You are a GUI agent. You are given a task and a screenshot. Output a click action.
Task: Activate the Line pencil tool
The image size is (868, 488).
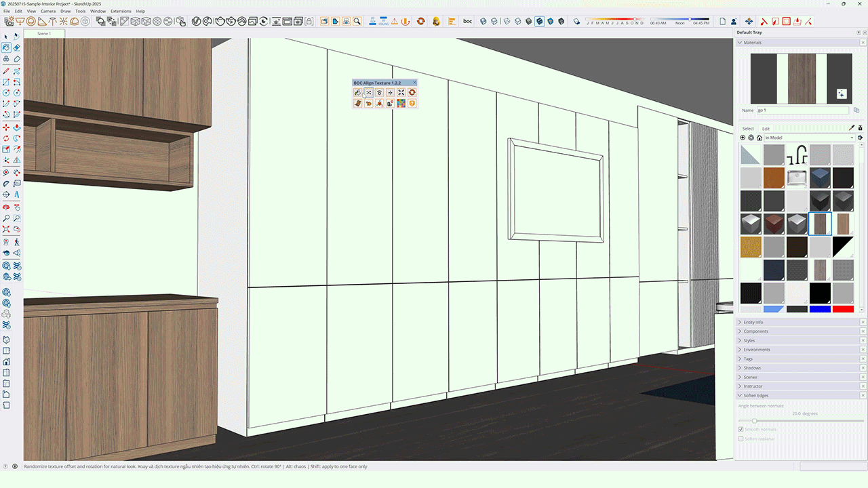point(6,70)
